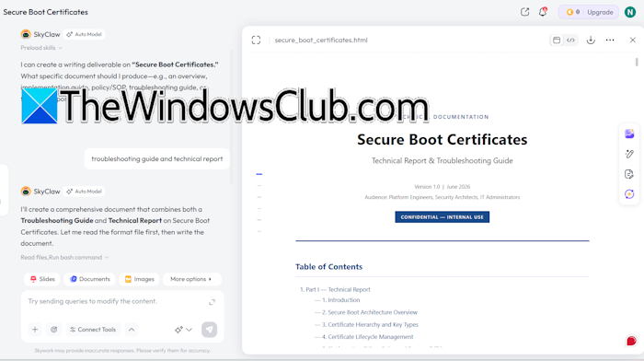
Task: Expand Read files, Run bash command details
Action: pos(65,257)
